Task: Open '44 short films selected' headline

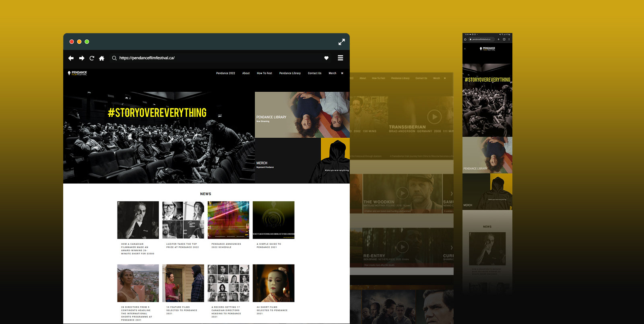Action: [272, 310]
